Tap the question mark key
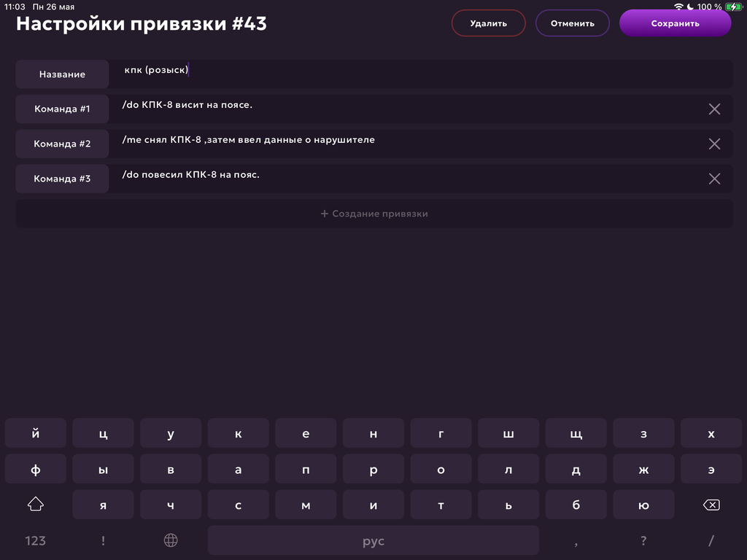This screenshot has width=747, height=560. [643, 541]
